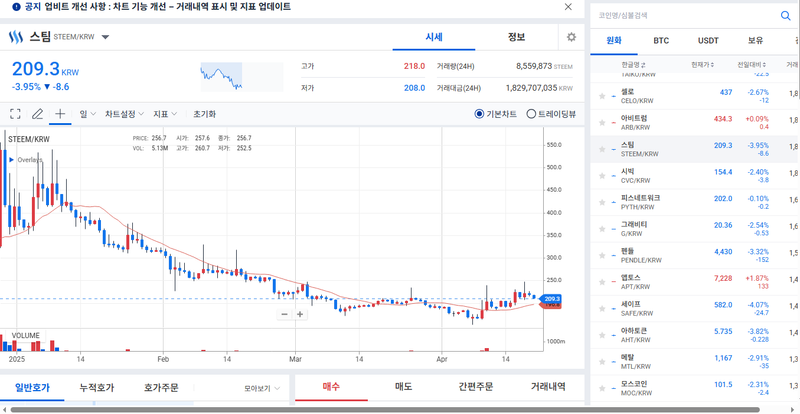This screenshot has height=414, width=800.
Task: Favorite the 메탈 MTL/KRW star
Action: click(x=602, y=362)
